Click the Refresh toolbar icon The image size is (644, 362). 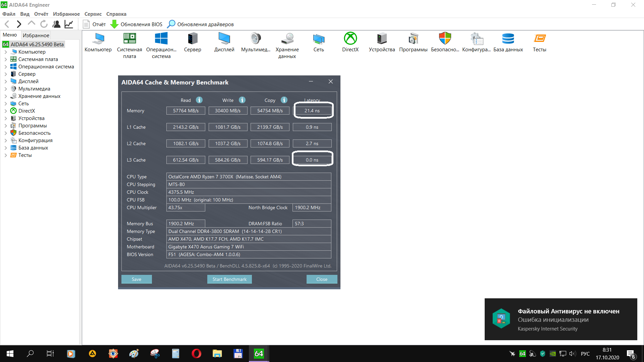coord(44,24)
